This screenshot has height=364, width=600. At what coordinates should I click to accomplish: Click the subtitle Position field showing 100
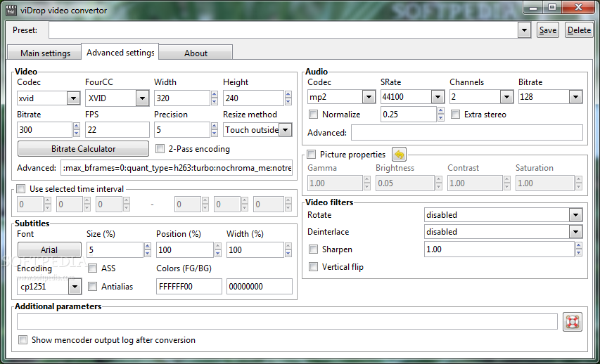[185, 250]
